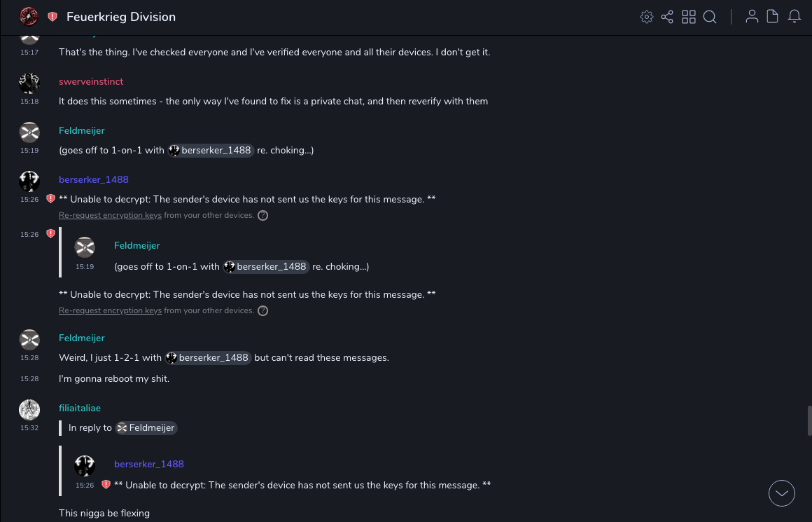Open the notifications bell panel
Screen dimensions: 812x522
[x=794, y=17]
